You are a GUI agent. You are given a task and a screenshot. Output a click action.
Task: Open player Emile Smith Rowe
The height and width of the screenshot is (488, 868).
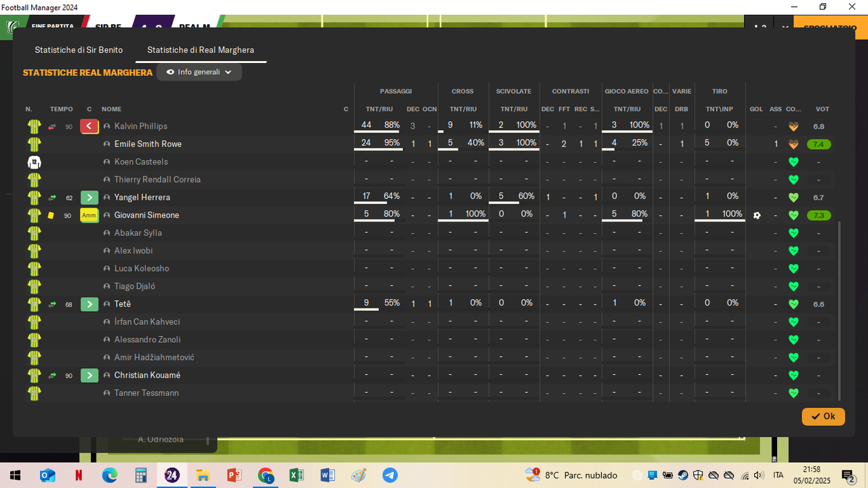pos(148,144)
